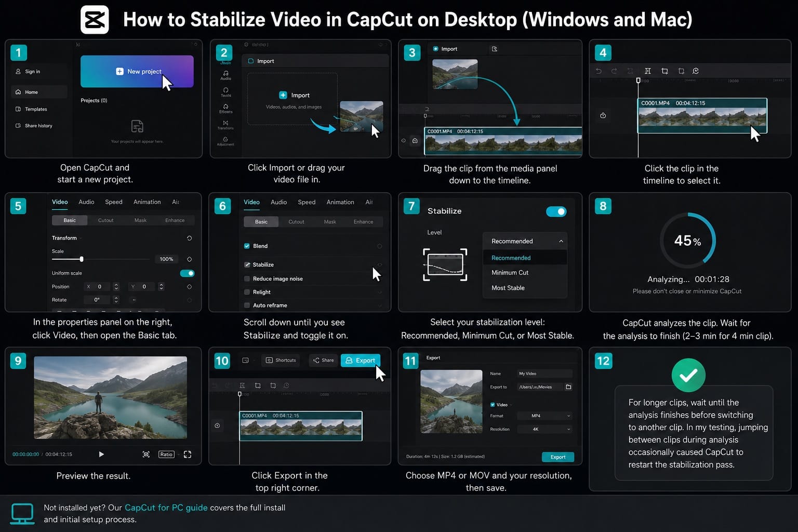Open the Ratio button in preview player

coord(166,454)
